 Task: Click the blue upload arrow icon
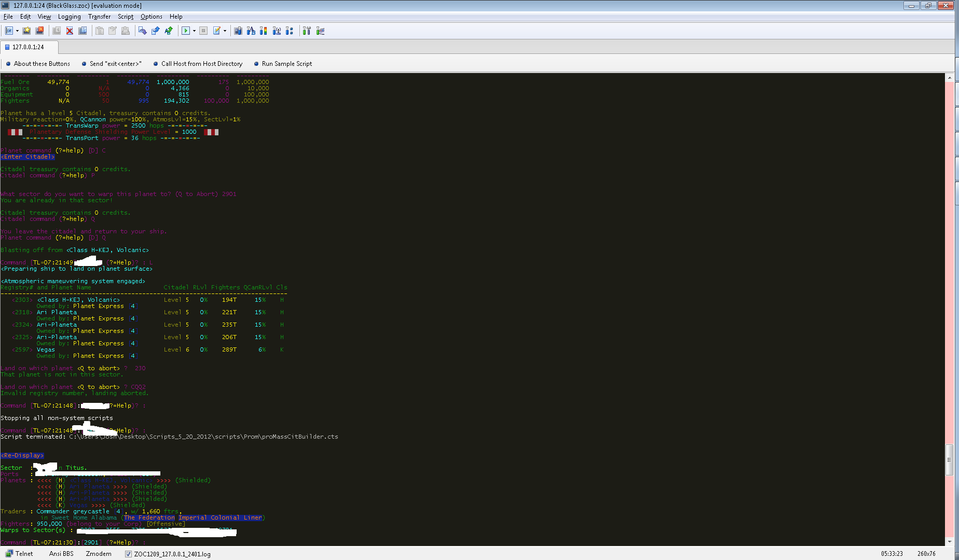155,31
